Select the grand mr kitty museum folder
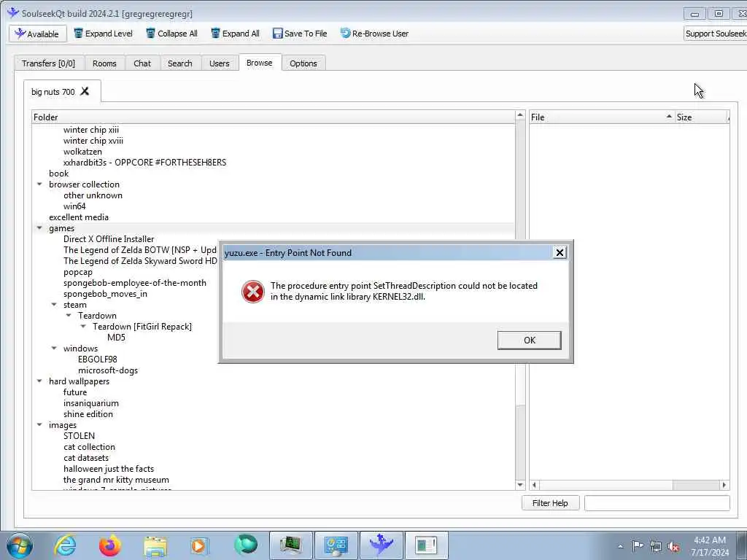The height and width of the screenshot is (560, 747). pos(116,480)
